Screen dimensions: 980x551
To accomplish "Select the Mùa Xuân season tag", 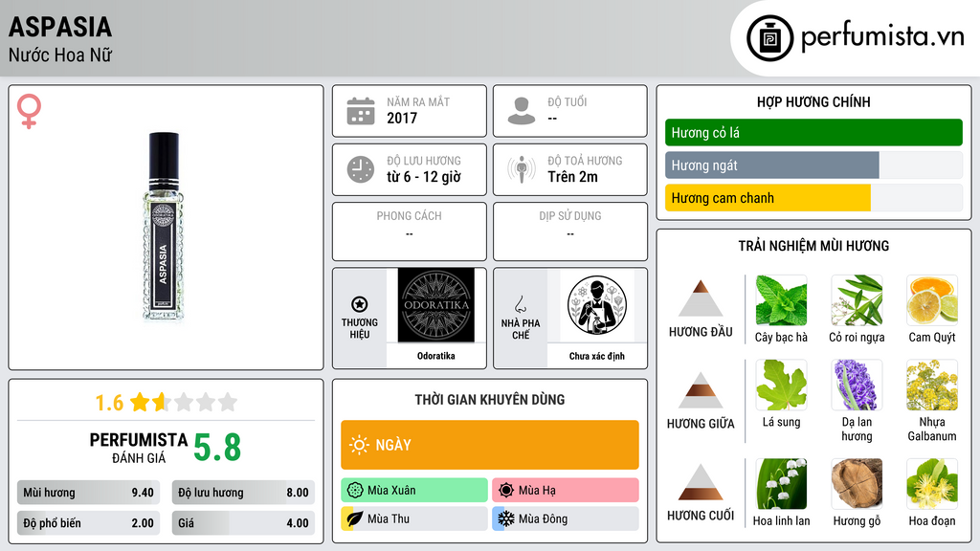I will [414, 491].
